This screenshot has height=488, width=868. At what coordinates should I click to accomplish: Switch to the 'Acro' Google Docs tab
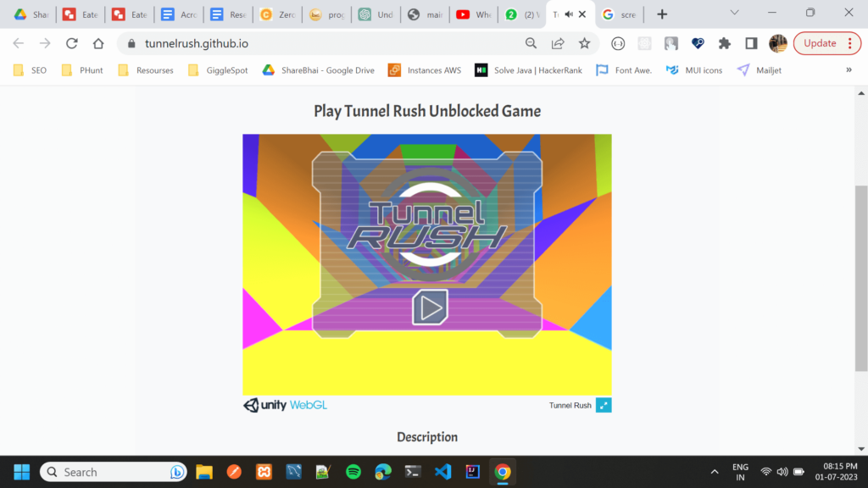(179, 14)
